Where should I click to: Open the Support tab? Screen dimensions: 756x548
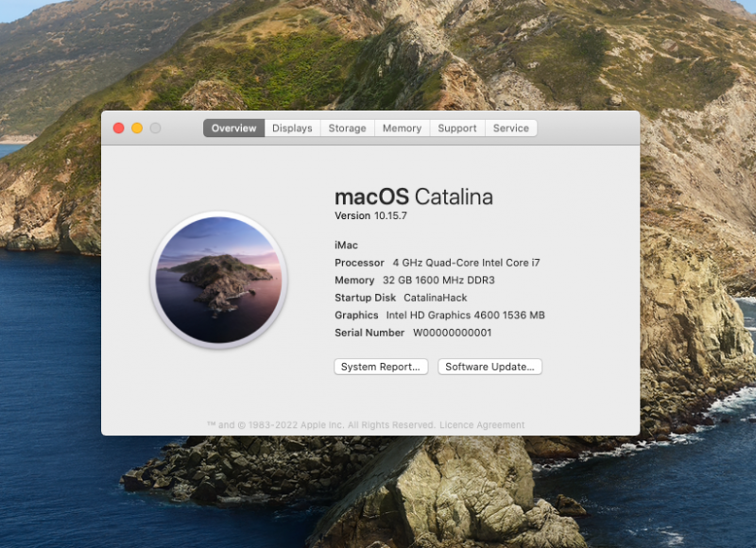click(x=457, y=128)
